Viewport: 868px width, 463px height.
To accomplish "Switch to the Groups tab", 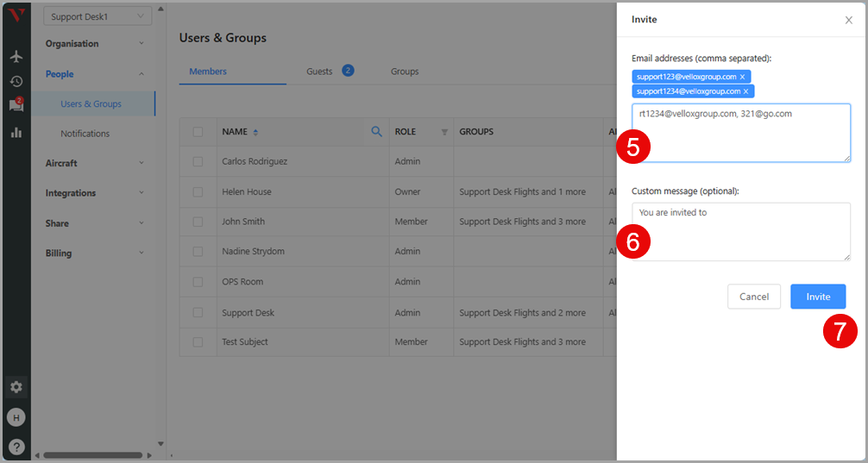I will click(x=405, y=72).
